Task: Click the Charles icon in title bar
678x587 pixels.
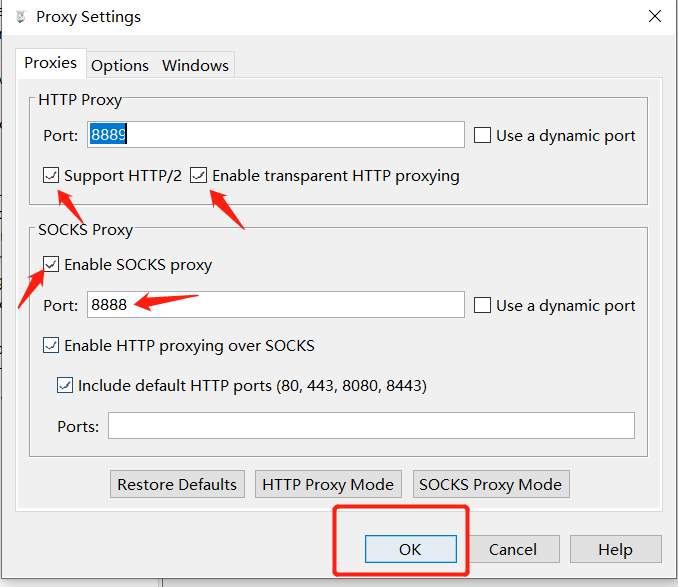Action: (x=20, y=17)
